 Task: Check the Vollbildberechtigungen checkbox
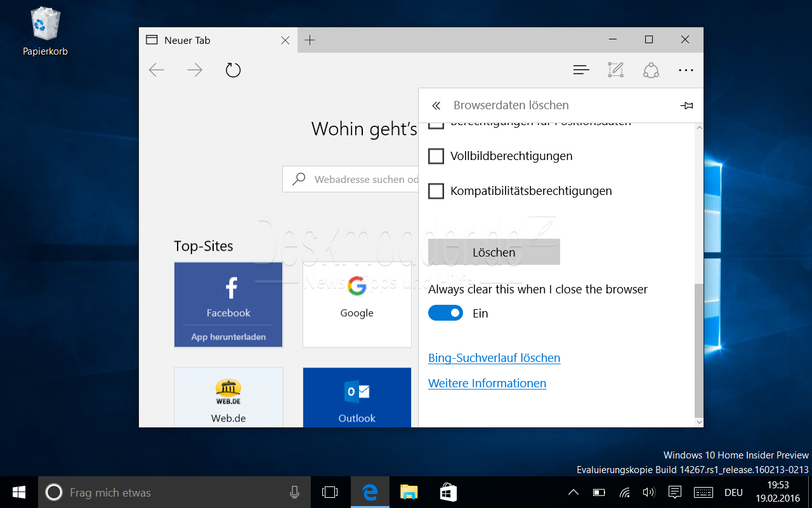[436, 156]
